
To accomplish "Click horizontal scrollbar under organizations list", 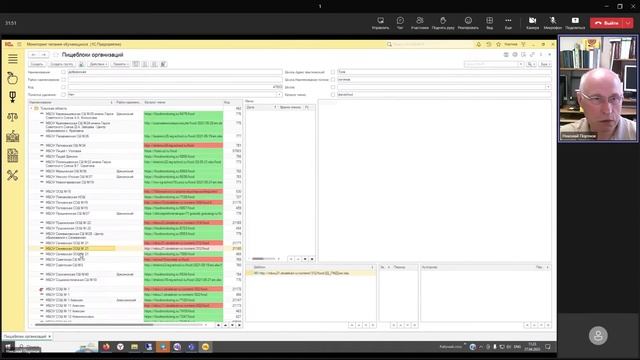I will [x=94, y=325].
